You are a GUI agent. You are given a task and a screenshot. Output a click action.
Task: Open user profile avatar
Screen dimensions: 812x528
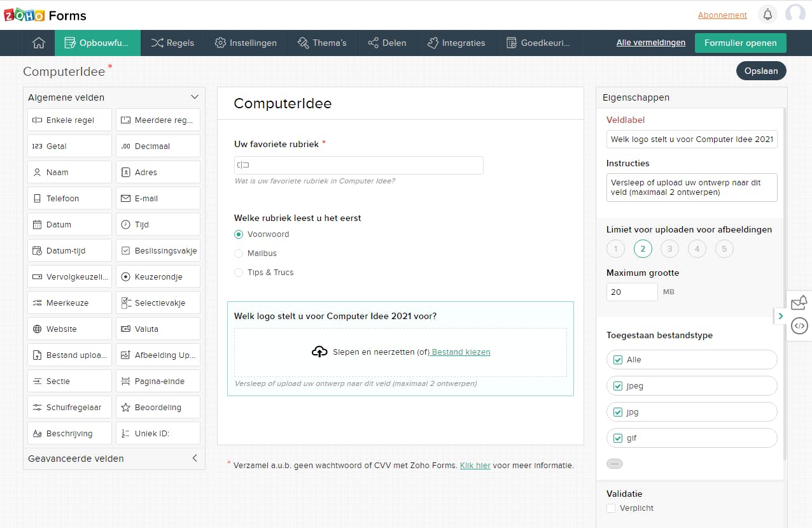tap(795, 15)
